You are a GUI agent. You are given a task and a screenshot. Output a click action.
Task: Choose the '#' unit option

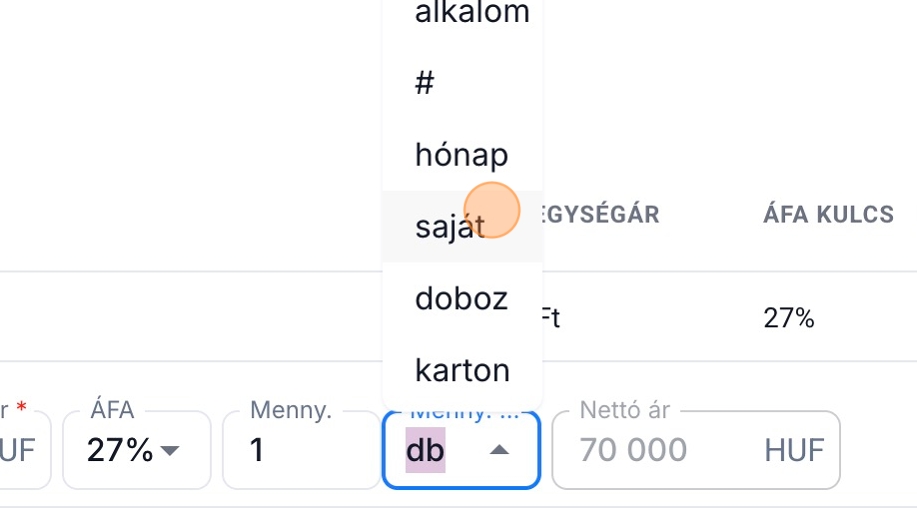425,83
